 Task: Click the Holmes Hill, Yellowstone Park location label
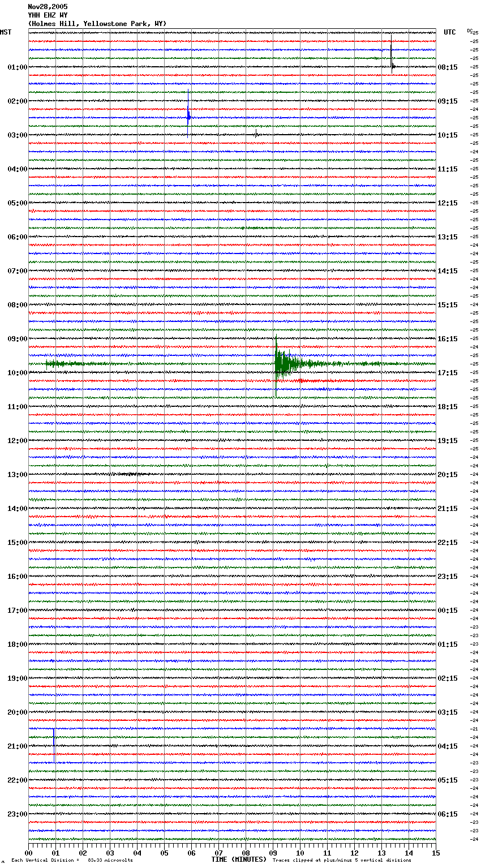[97, 24]
